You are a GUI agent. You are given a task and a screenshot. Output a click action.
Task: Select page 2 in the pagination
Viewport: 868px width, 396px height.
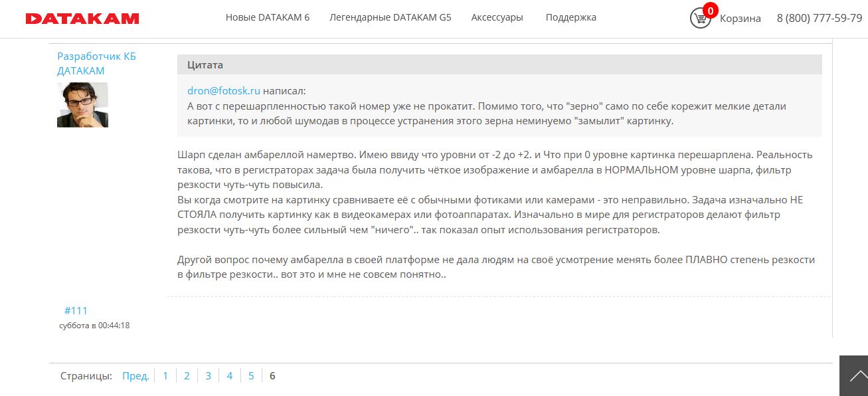click(187, 376)
